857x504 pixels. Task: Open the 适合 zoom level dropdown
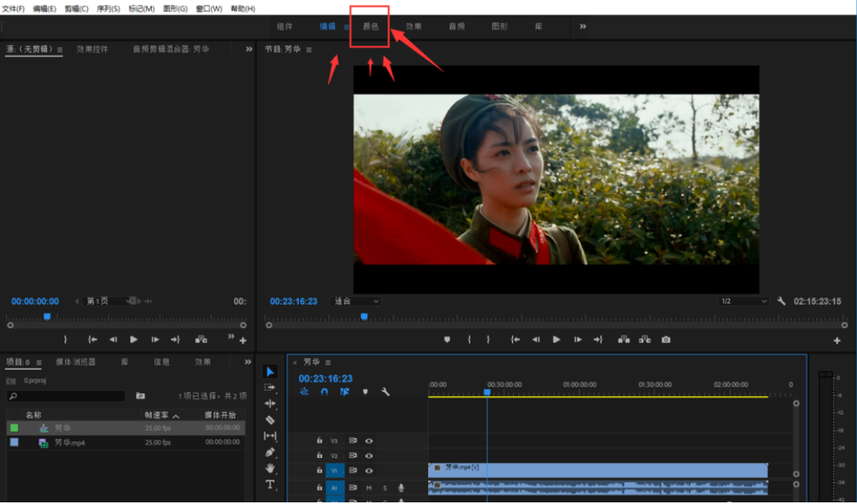(x=355, y=300)
